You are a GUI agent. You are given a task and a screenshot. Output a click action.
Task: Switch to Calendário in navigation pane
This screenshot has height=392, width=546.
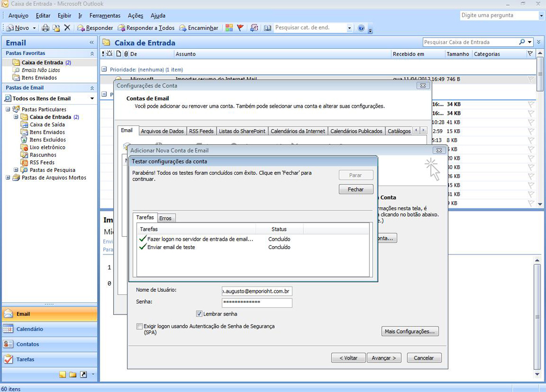pos(49,329)
